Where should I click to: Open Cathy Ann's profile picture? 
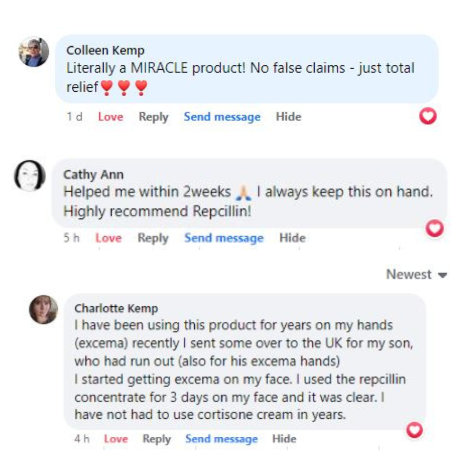(x=30, y=176)
